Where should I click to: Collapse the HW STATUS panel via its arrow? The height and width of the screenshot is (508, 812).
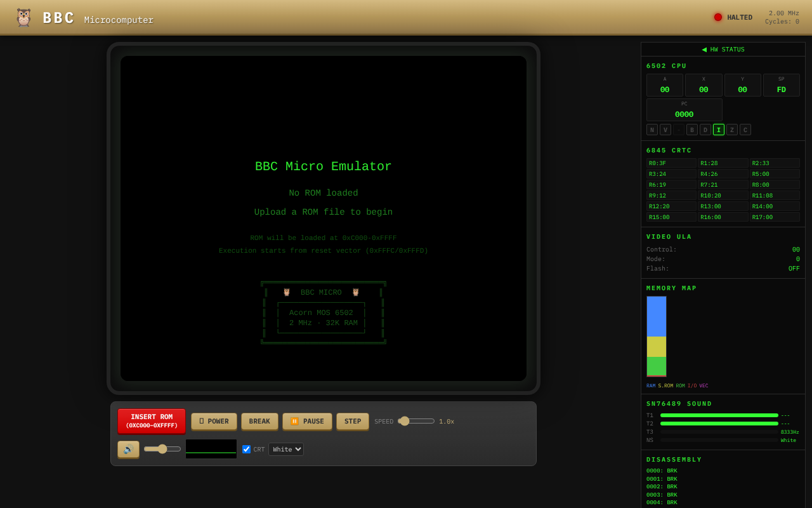pos(704,49)
